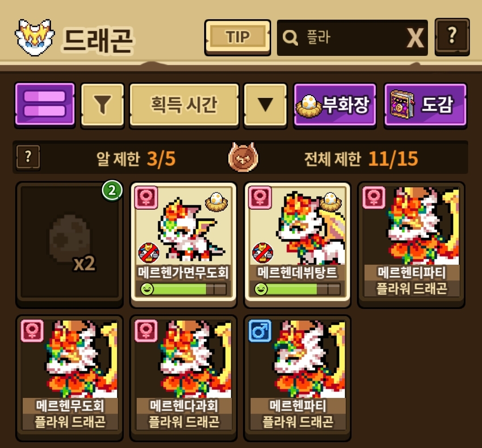
Task: Select the stacked egg slot x2
Action: click(x=70, y=245)
